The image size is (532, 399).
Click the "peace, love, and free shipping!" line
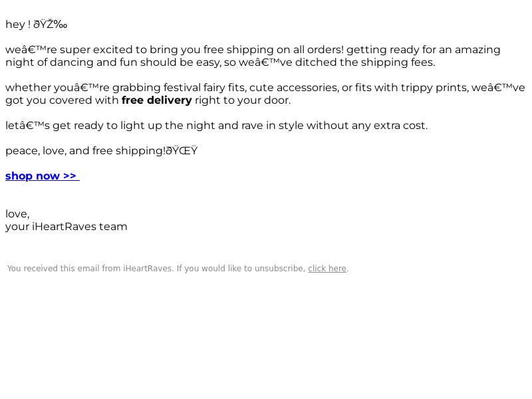coord(86,151)
